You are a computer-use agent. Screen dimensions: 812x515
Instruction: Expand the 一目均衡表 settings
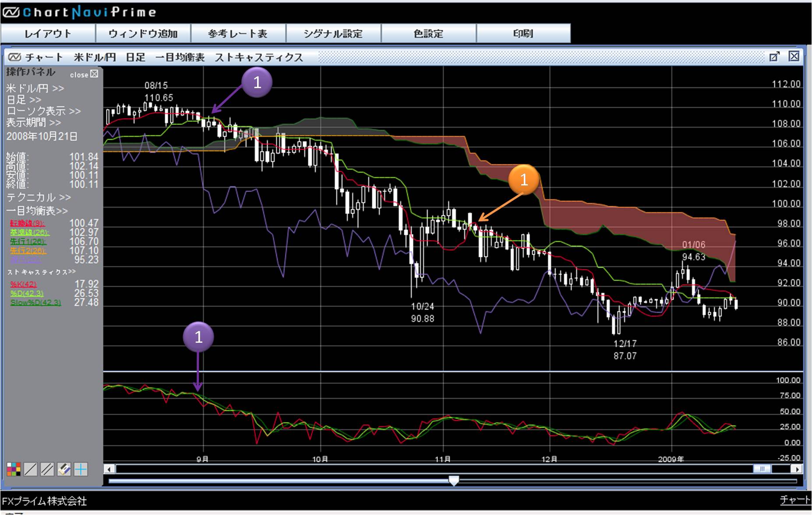pos(37,211)
